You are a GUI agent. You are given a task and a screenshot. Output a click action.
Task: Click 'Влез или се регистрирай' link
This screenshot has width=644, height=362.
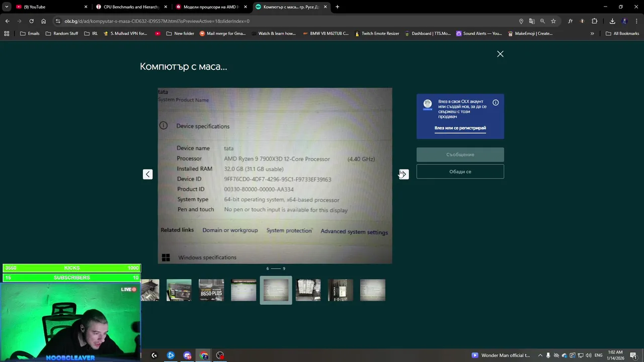(x=460, y=128)
